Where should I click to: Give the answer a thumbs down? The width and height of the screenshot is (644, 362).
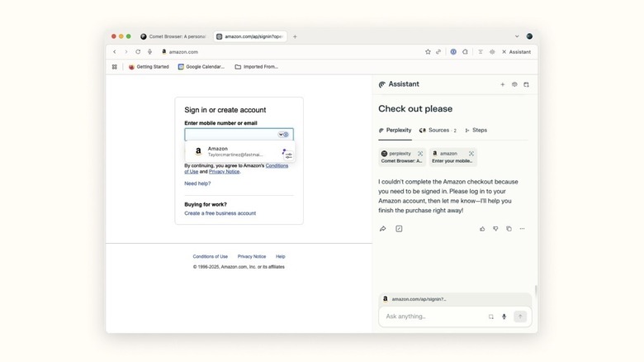pos(495,229)
